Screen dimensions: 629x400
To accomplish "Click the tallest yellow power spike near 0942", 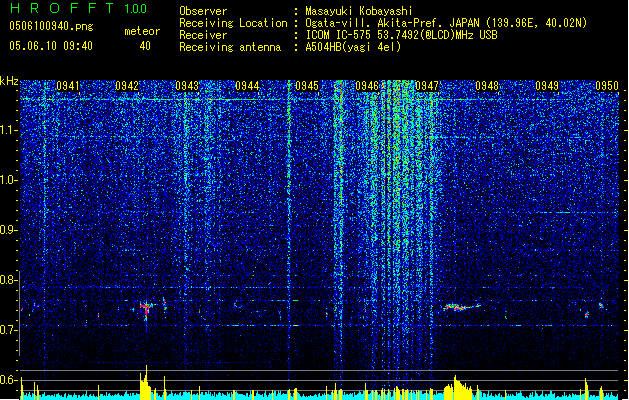I will click(x=146, y=382).
